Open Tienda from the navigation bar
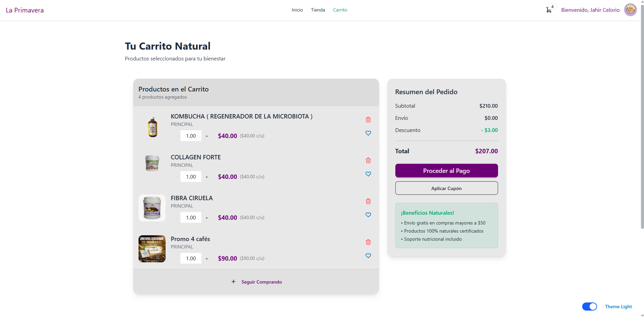The width and height of the screenshot is (644, 318). (318, 10)
